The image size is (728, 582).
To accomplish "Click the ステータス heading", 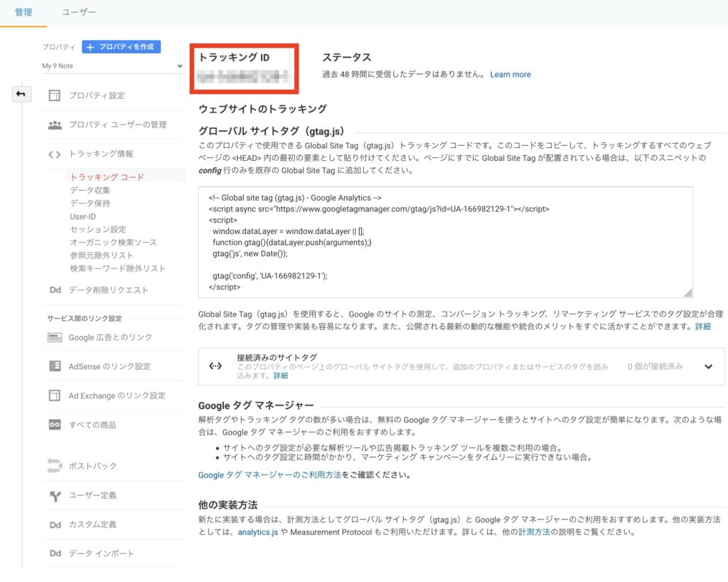I will click(347, 58).
